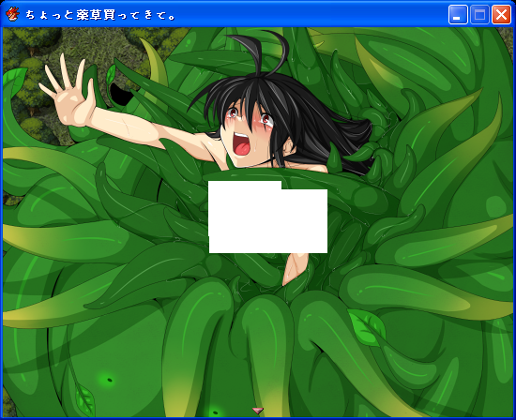Viewport: 516px width, 420px height.
Task: Maximize the game window
Action: pyautogui.click(x=479, y=15)
